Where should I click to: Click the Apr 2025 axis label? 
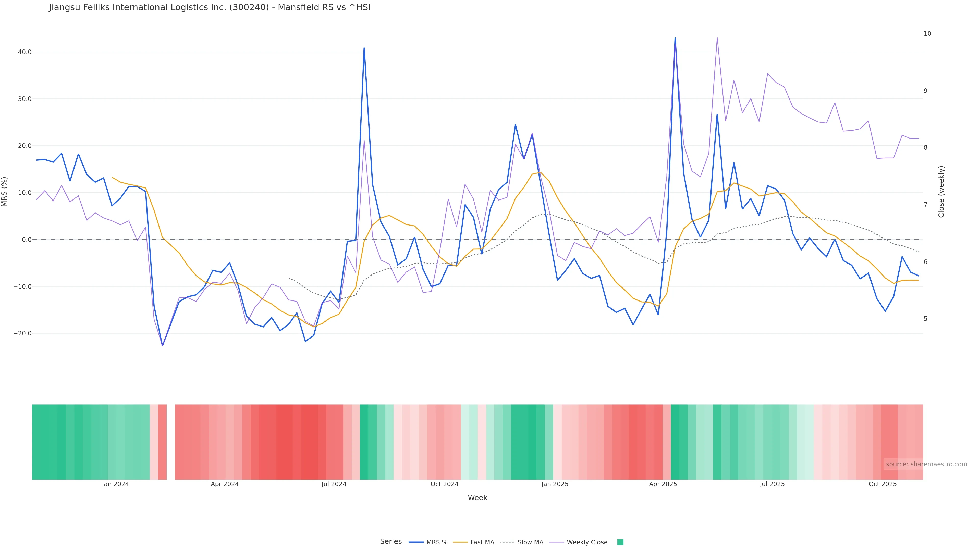[x=663, y=484]
